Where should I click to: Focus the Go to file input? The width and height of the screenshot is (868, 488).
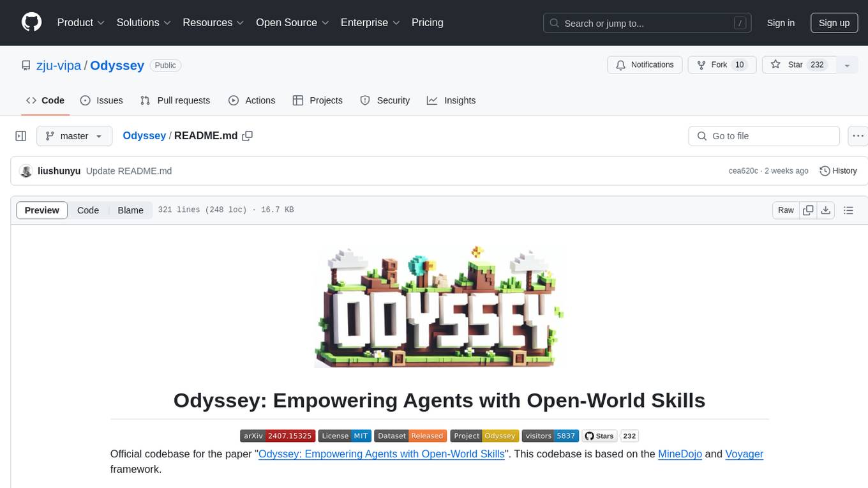[x=764, y=136]
